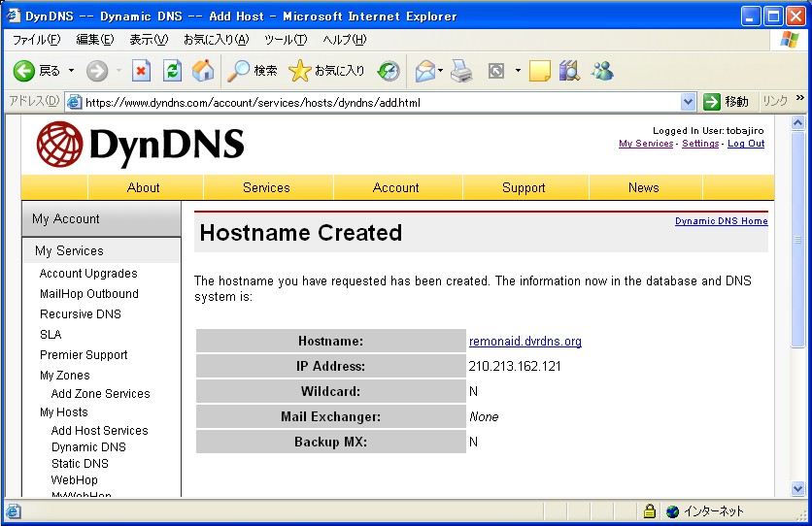
Task: Open the remonaid.dvrdns.org hostname link
Action: pos(525,342)
